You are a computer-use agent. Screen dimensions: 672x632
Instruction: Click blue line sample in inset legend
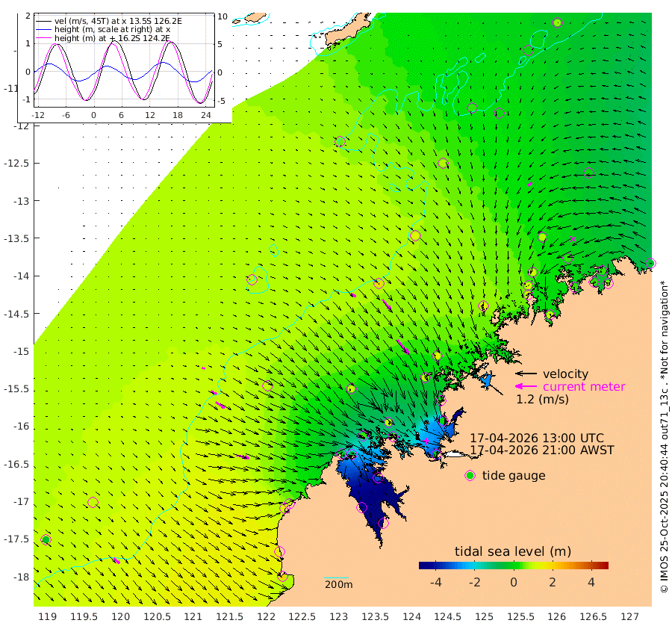[x=44, y=30]
